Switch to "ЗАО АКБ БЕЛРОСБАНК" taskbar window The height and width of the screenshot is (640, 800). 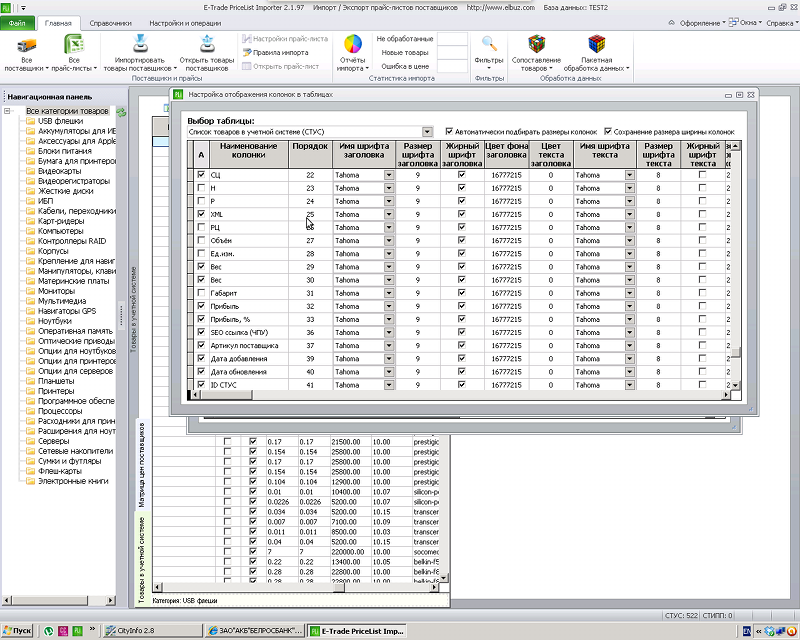coord(255,631)
